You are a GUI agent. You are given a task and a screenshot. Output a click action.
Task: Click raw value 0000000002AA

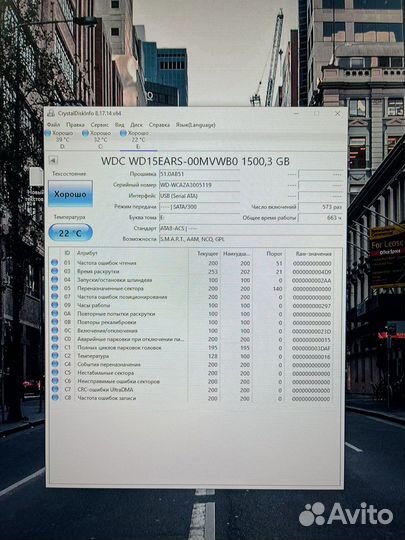(312, 280)
